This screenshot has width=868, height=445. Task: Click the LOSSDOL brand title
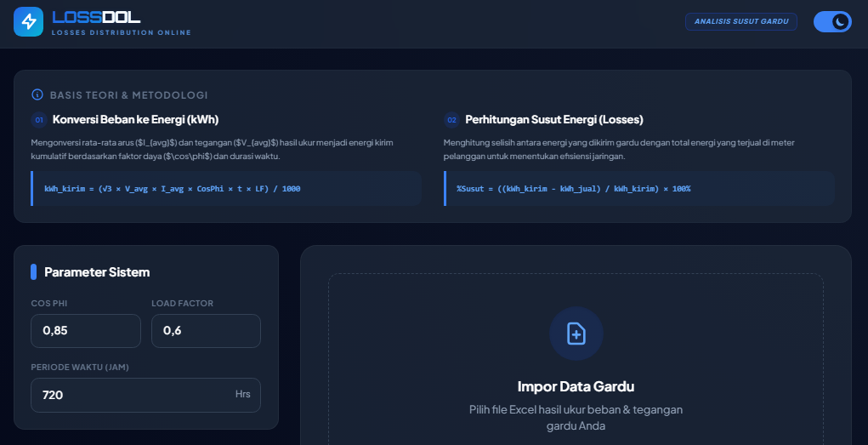tap(96, 17)
